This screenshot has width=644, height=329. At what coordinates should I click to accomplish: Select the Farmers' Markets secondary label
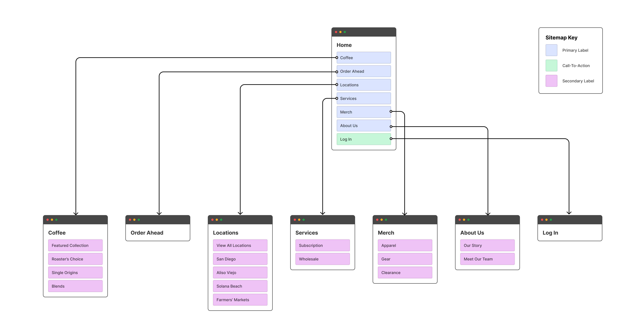click(x=240, y=300)
